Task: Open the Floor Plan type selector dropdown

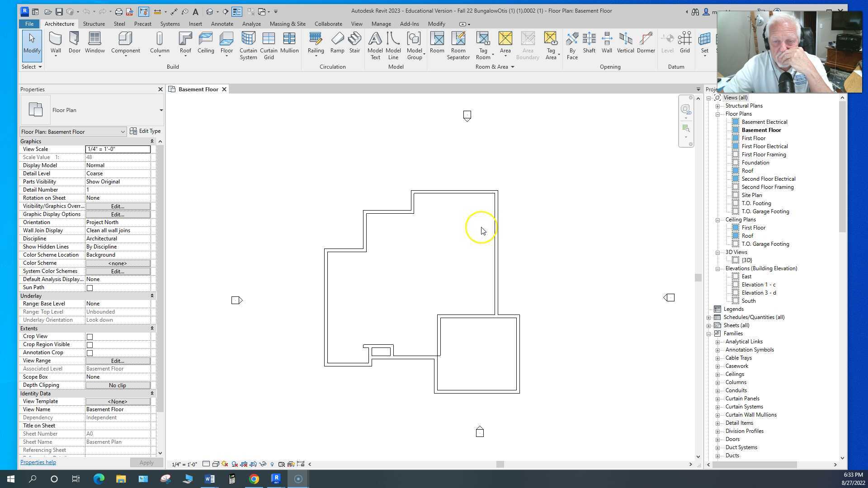Action: pyautogui.click(x=161, y=110)
